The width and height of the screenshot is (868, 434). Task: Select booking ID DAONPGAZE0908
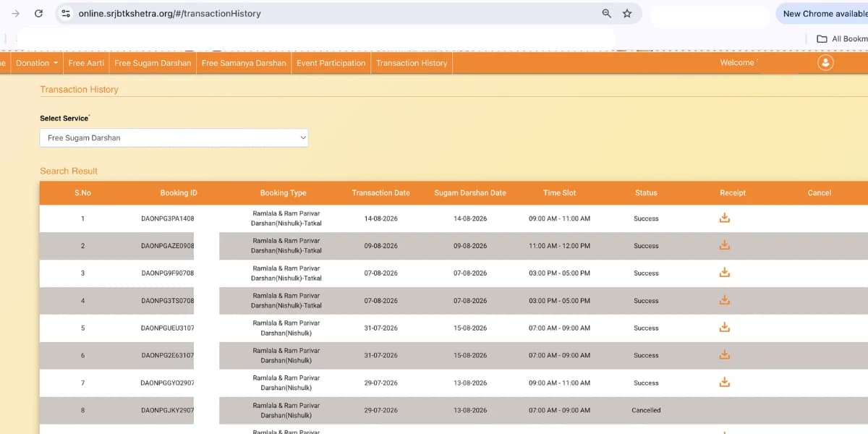(x=167, y=246)
